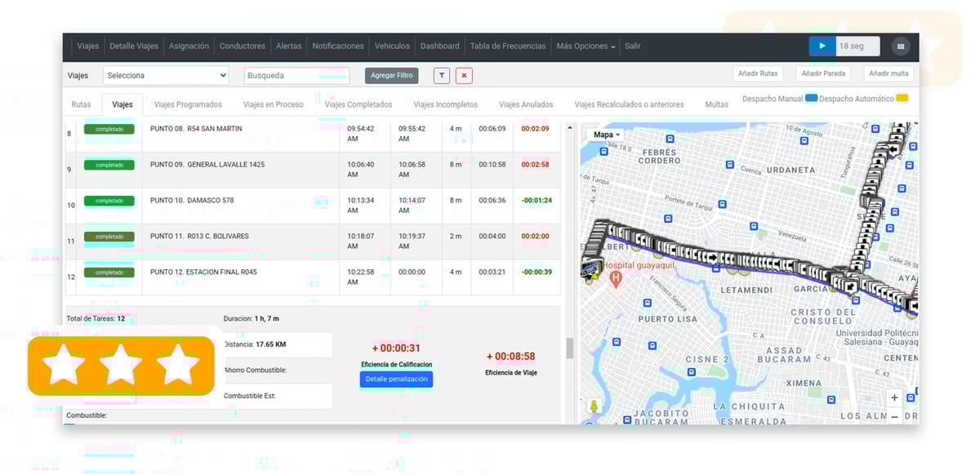Switch to the Viajes Anulados tab
980x474 pixels.
pos(526,104)
